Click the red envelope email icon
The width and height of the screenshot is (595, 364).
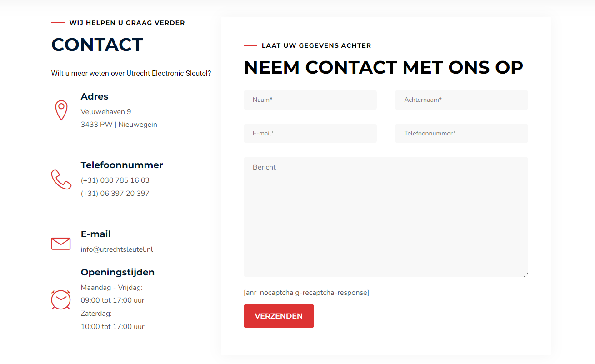click(61, 244)
